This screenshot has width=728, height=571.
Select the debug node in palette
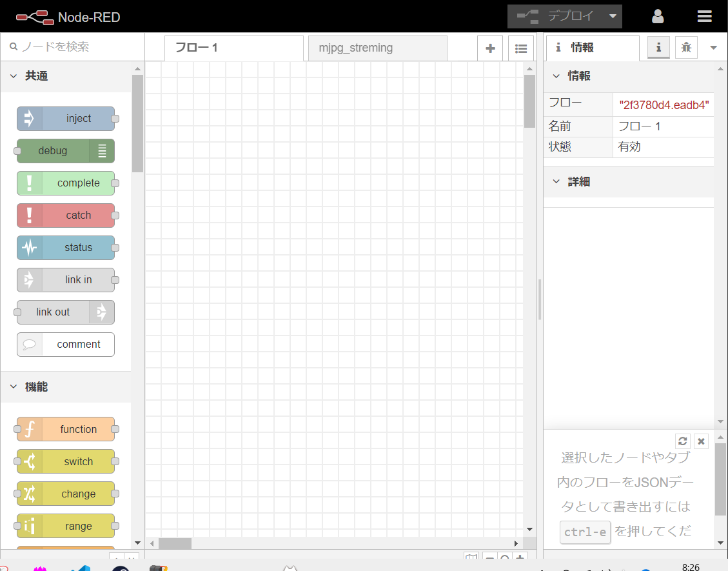click(66, 151)
